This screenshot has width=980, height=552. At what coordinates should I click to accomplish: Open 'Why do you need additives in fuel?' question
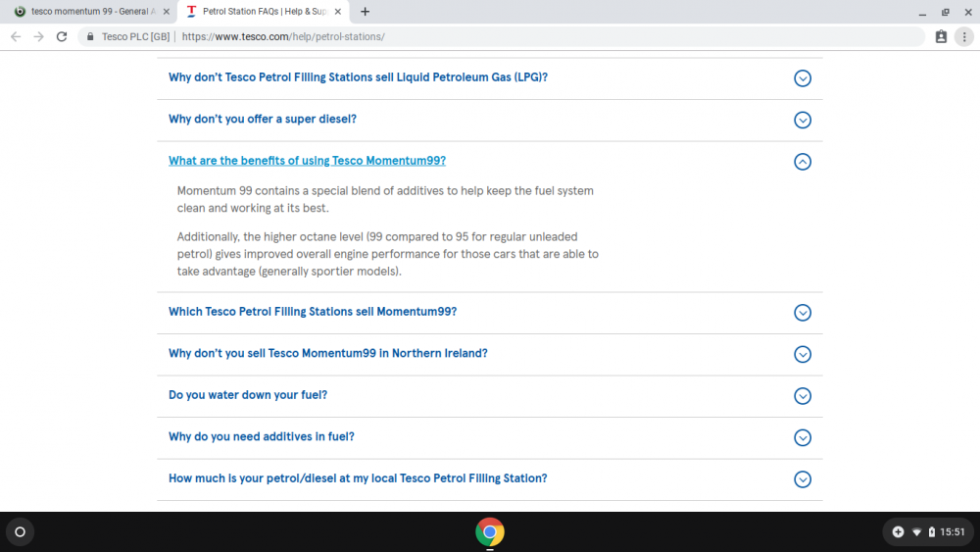tap(262, 436)
